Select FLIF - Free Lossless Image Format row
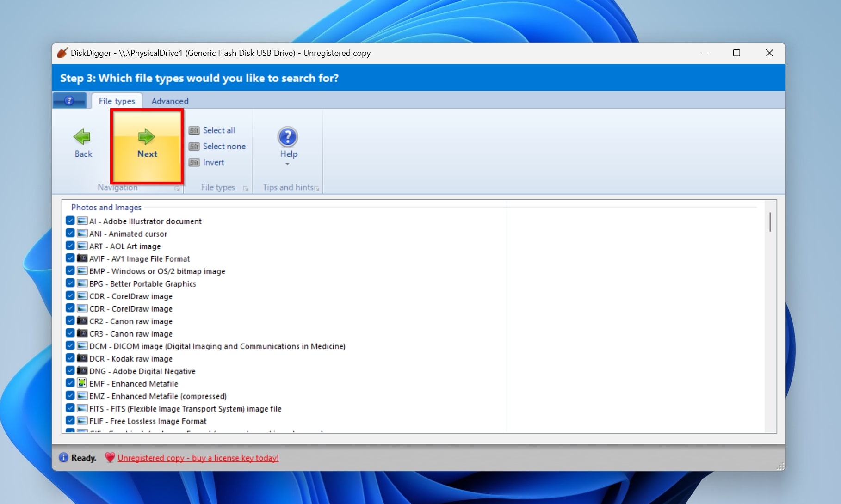841x504 pixels. (x=148, y=421)
